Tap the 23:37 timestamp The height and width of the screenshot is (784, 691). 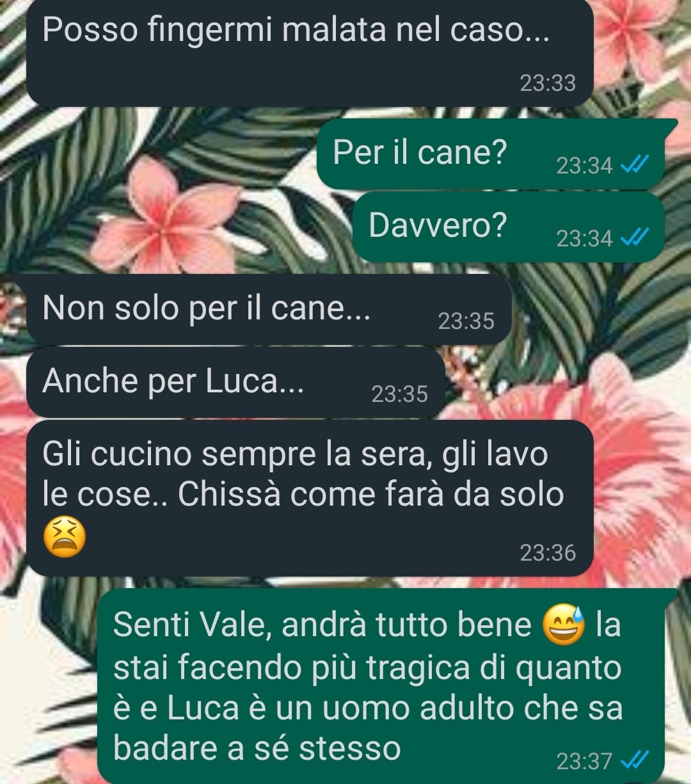pos(584,761)
